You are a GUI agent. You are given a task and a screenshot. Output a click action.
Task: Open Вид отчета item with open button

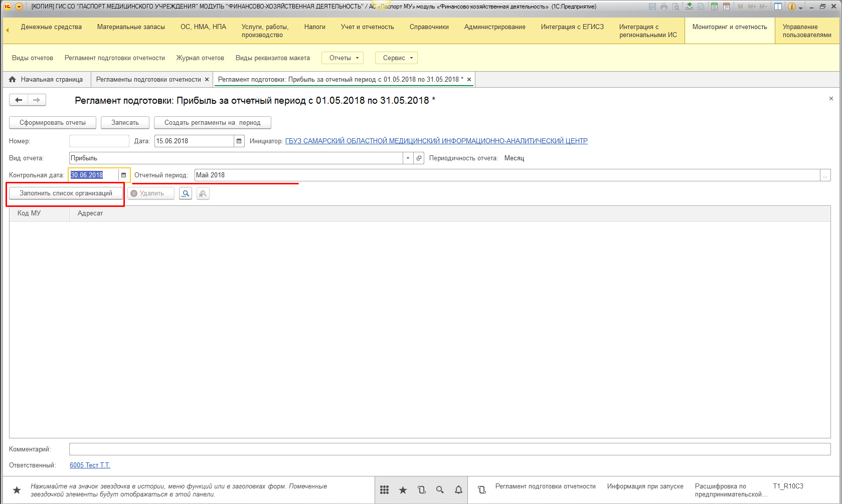coord(419,158)
